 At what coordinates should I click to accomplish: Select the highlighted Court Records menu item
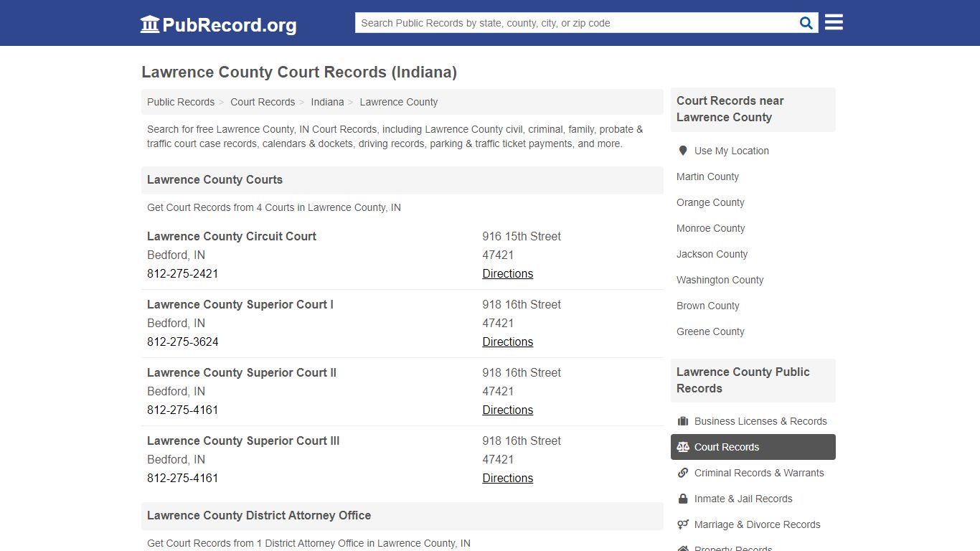pyautogui.click(x=753, y=447)
